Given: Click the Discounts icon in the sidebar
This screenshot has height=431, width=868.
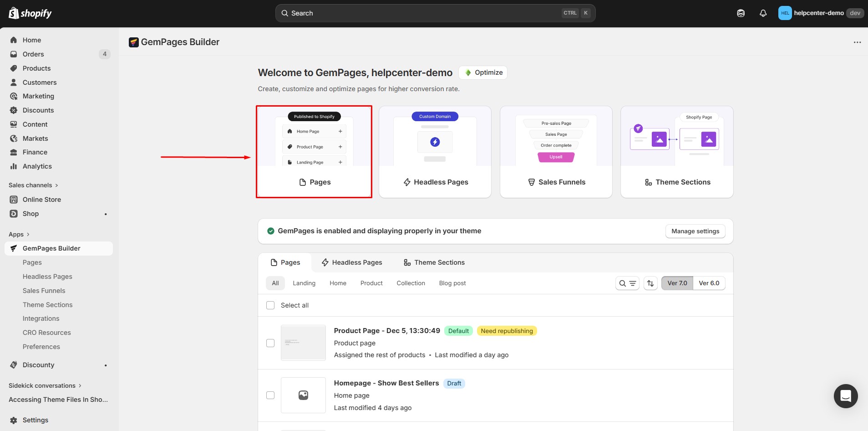Looking at the screenshot, I should (x=14, y=110).
